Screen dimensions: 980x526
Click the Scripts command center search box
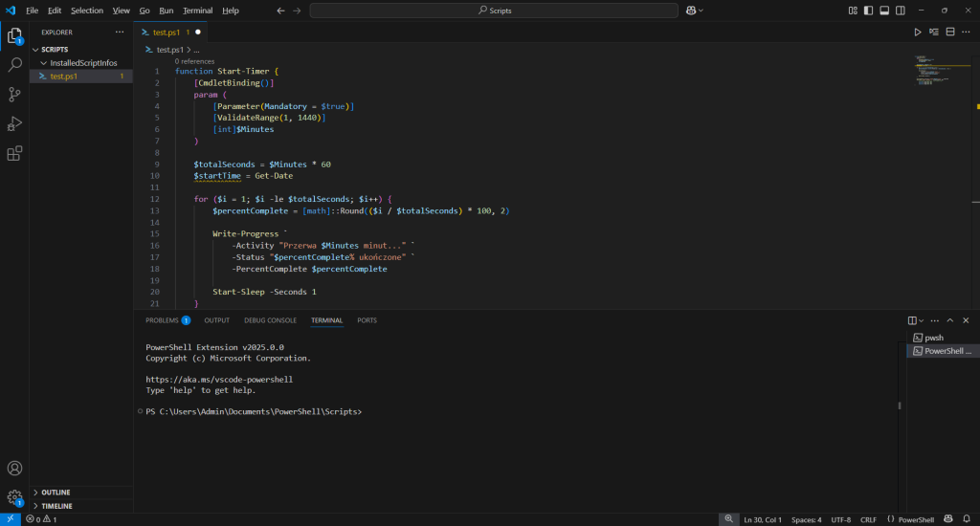pyautogui.click(x=494, y=11)
